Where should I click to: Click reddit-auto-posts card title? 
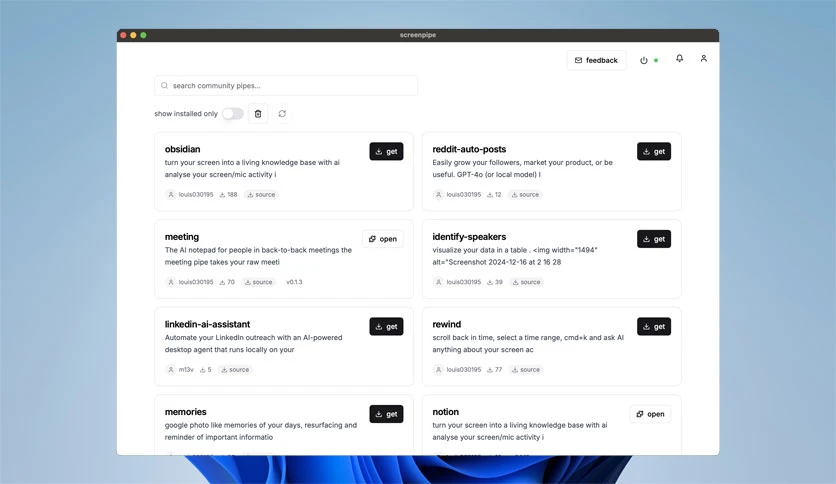pos(469,149)
